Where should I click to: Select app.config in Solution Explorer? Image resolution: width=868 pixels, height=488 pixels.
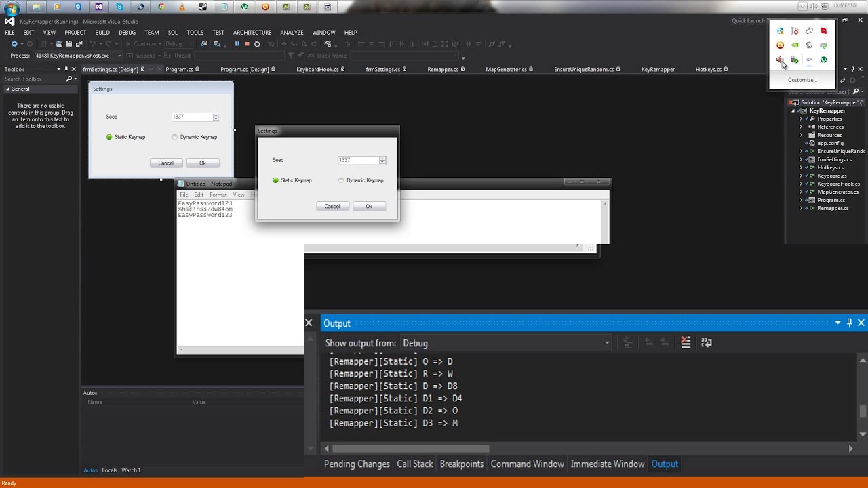tap(830, 143)
